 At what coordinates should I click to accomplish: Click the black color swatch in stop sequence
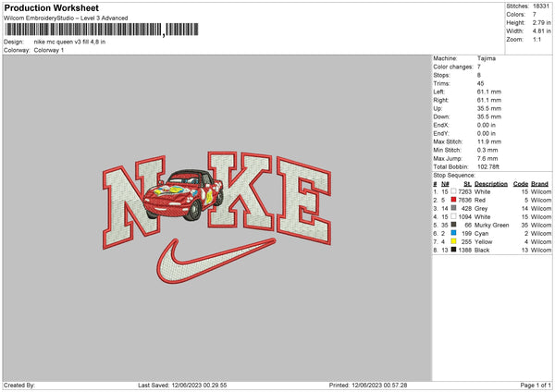point(453,250)
